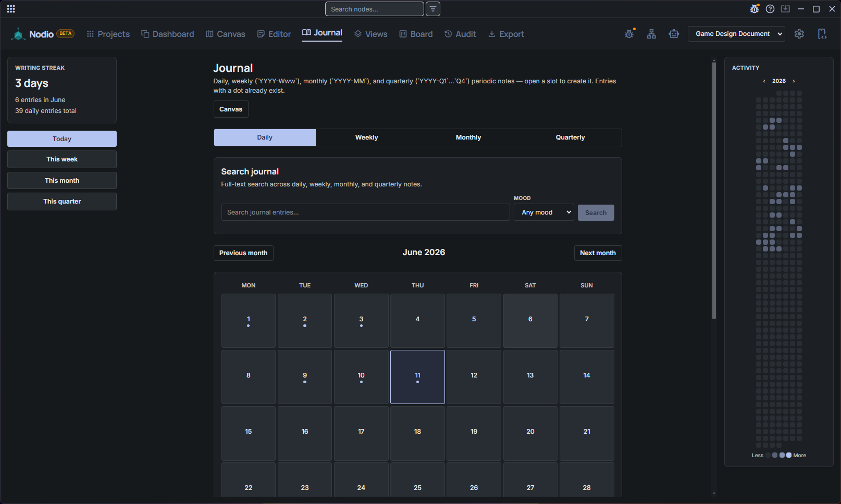841x504 pixels.
Task: Open the app grid menu icon
Action: pos(11,9)
